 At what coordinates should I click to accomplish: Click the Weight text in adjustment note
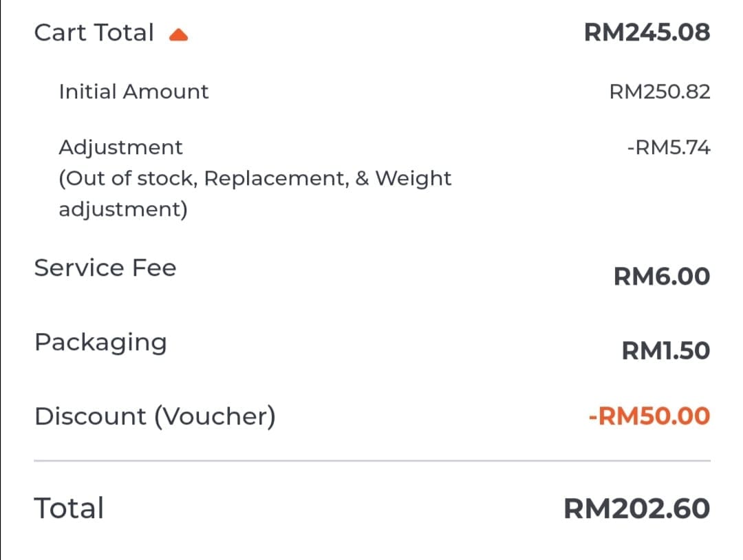(x=413, y=179)
